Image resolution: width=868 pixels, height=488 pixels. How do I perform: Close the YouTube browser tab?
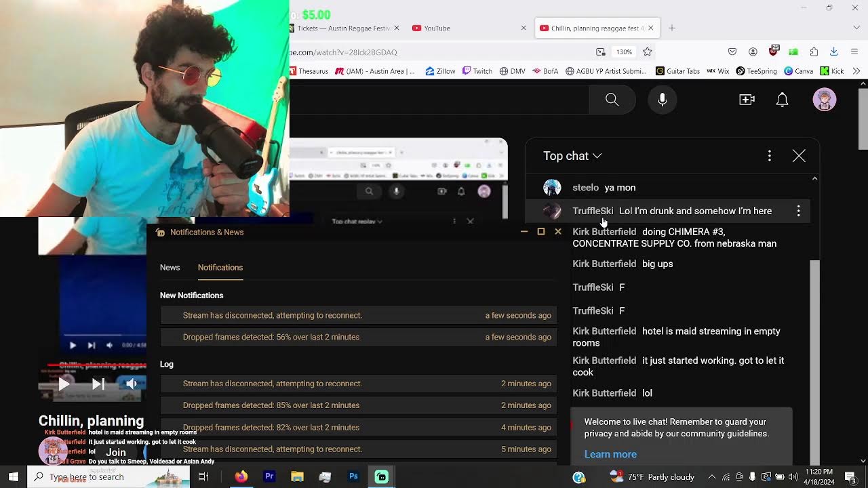pyautogui.click(x=524, y=28)
